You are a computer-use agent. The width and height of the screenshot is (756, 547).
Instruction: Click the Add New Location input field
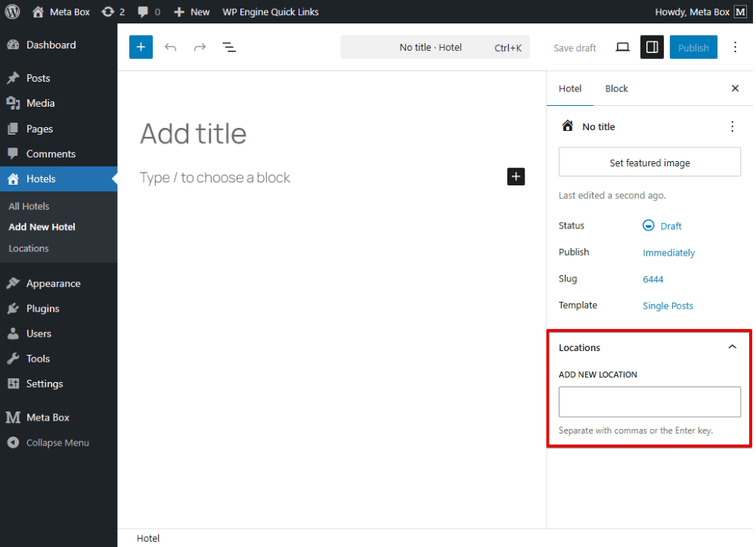pos(649,402)
